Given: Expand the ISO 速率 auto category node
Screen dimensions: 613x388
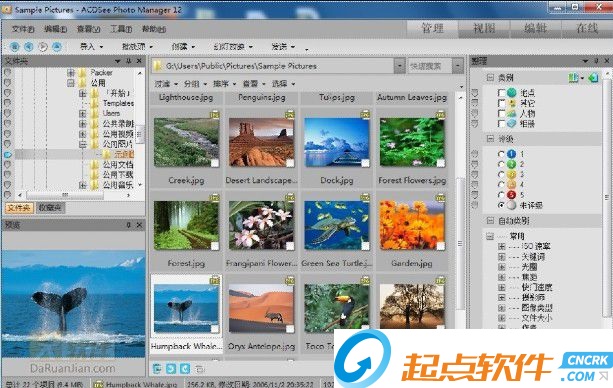Looking at the screenshot, I should (502, 246).
